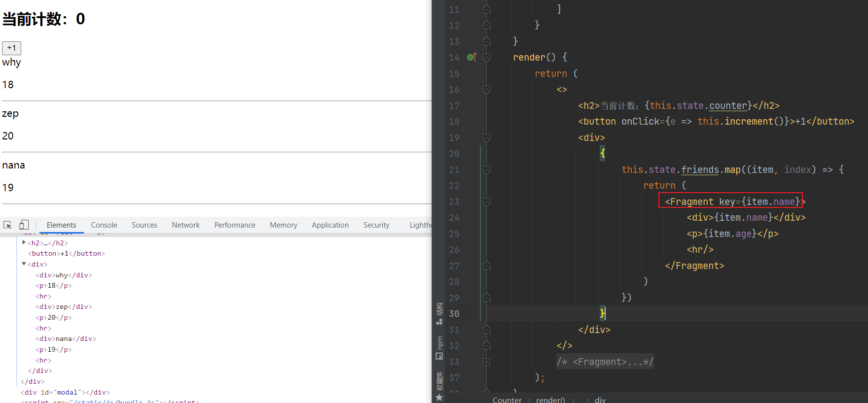Select <p>20</p> node in Elements

coord(53,317)
